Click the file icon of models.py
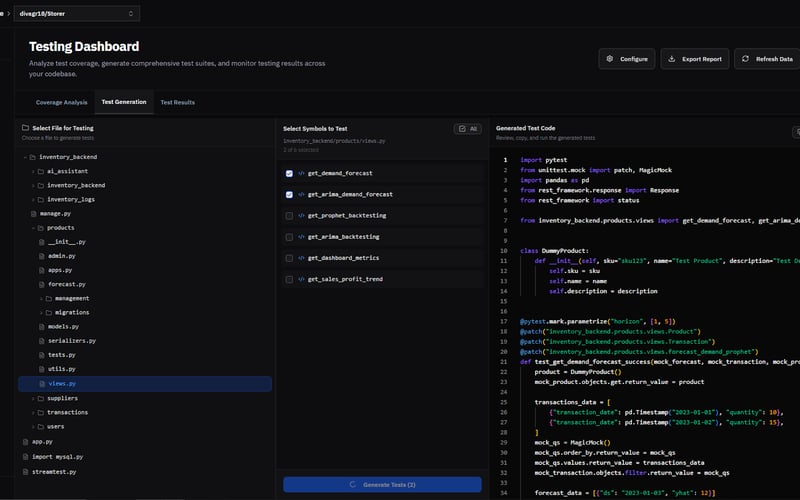Image resolution: width=800 pixels, height=500 pixels. (42, 327)
